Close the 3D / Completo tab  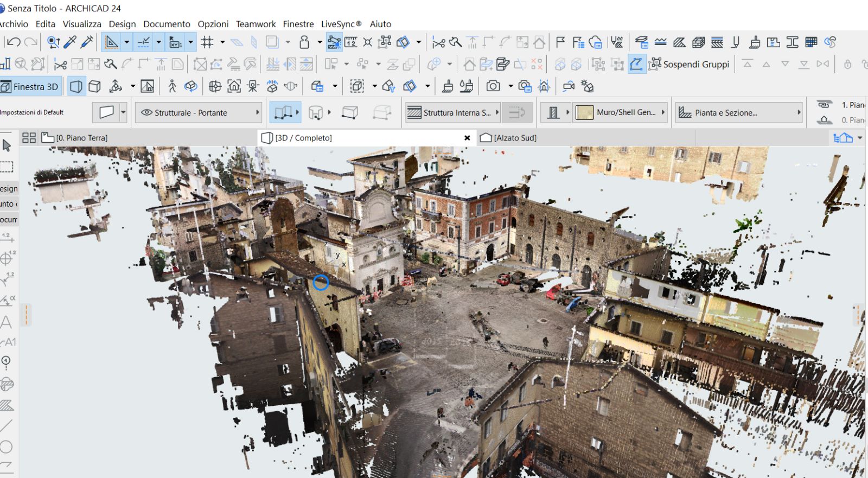point(467,138)
